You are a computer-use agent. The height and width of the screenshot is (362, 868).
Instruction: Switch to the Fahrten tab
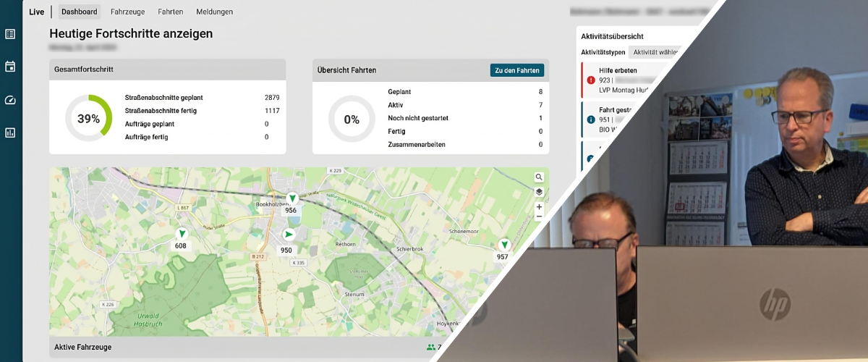point(171,12)
